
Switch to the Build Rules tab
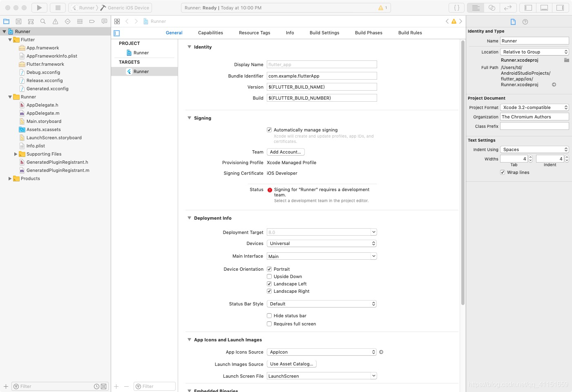click(x=410, y=33)
